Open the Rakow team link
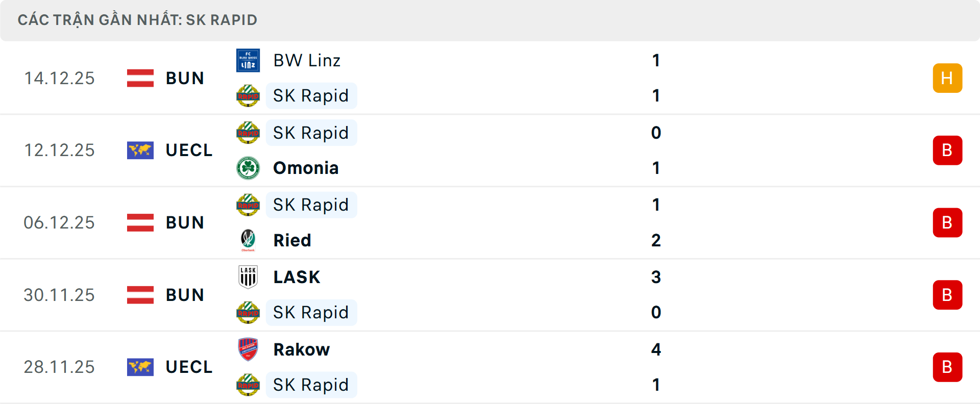The image size is (980, 404). click(x=302, y=349)
